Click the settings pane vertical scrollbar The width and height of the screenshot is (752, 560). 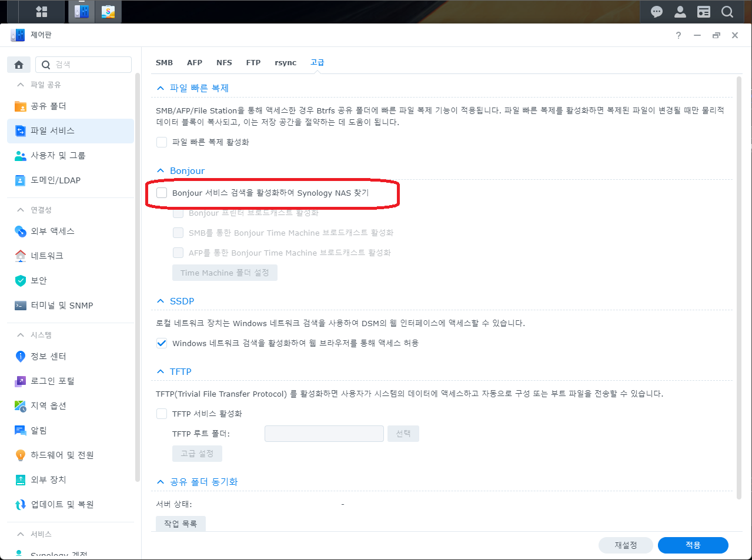point(739,288)
